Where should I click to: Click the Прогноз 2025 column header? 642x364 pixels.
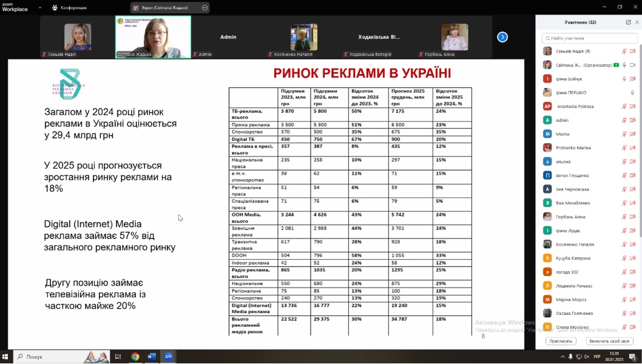click(x=410, y=98)
